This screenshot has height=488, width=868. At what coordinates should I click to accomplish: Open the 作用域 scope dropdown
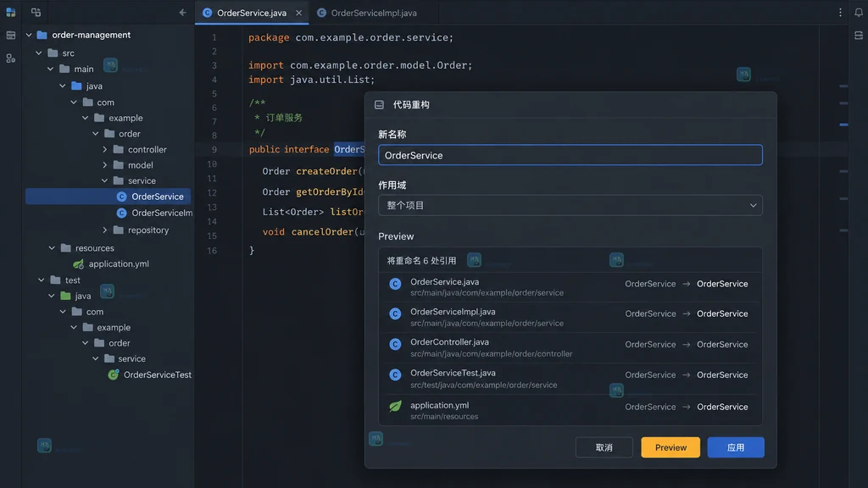point(570,205)
